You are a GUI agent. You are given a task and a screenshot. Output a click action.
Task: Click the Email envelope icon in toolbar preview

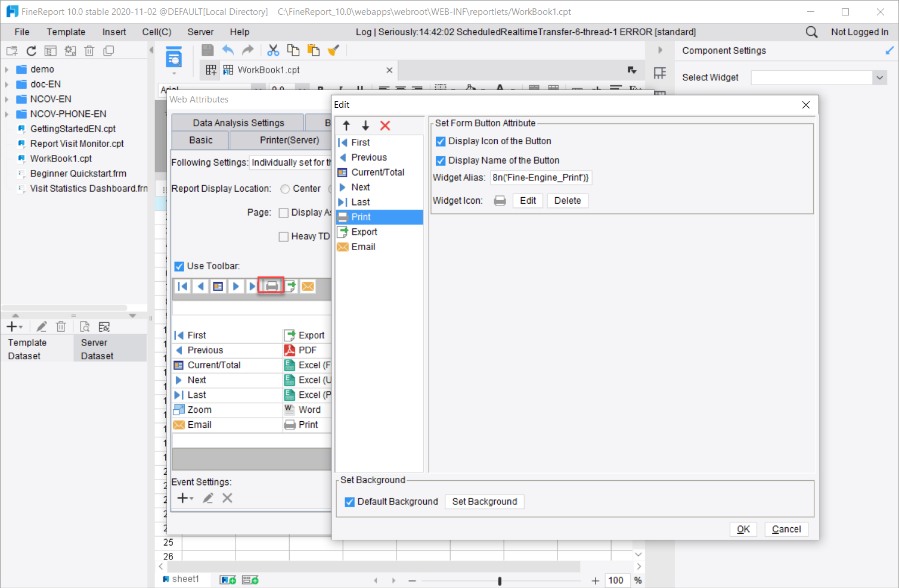click(x=308, y=287)
